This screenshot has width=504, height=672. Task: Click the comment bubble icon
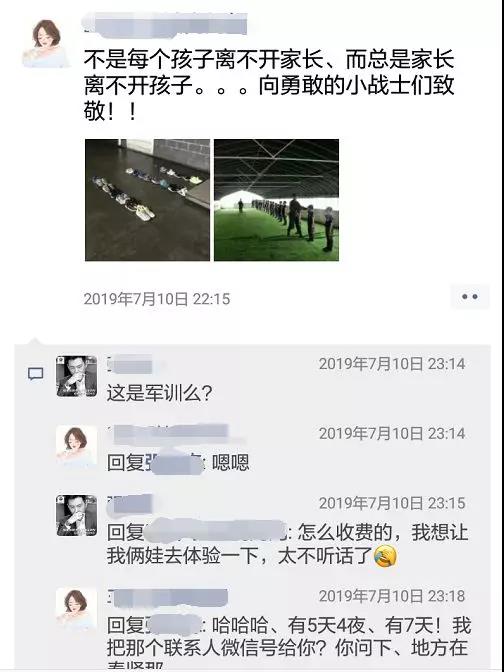36,374
